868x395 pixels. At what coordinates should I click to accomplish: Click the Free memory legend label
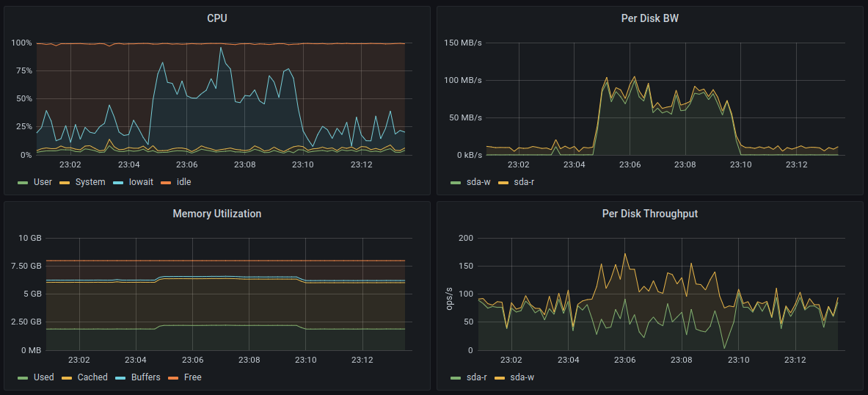click(193, 377)
